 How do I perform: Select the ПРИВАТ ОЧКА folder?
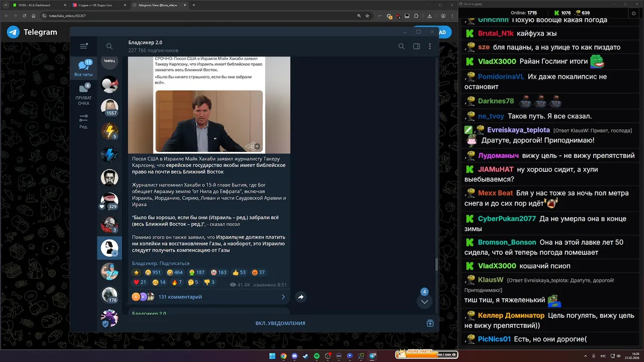point(84,95)
